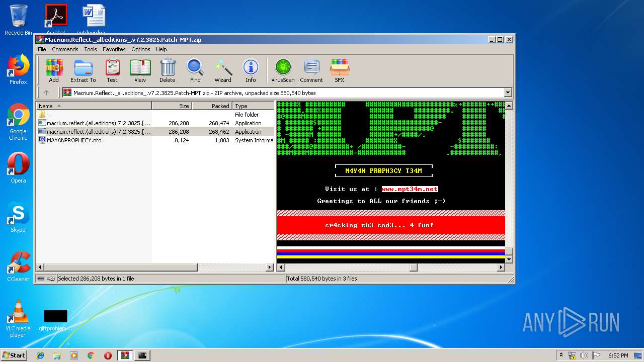The image size is (644, 362).
Task: Open the Help menu
Action: tap(161, 49)
